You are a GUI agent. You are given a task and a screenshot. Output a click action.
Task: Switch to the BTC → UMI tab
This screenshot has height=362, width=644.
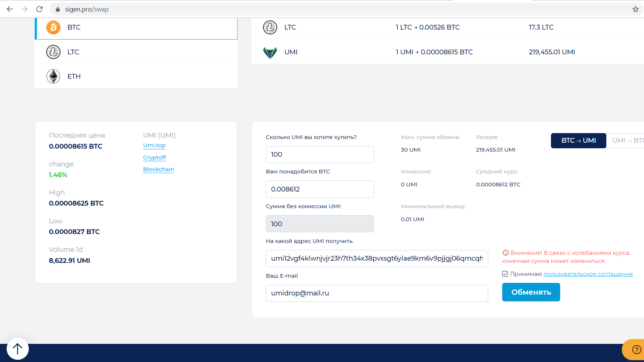[x=579, y=141]
